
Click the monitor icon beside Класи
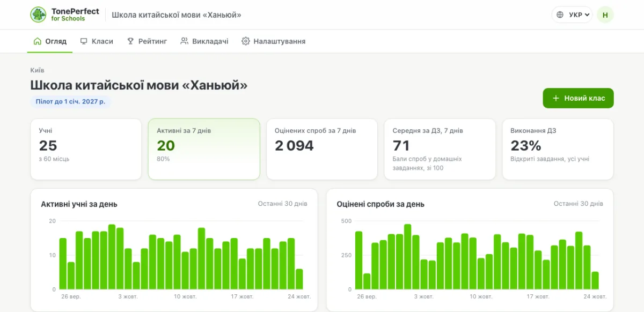pos(84,41)
